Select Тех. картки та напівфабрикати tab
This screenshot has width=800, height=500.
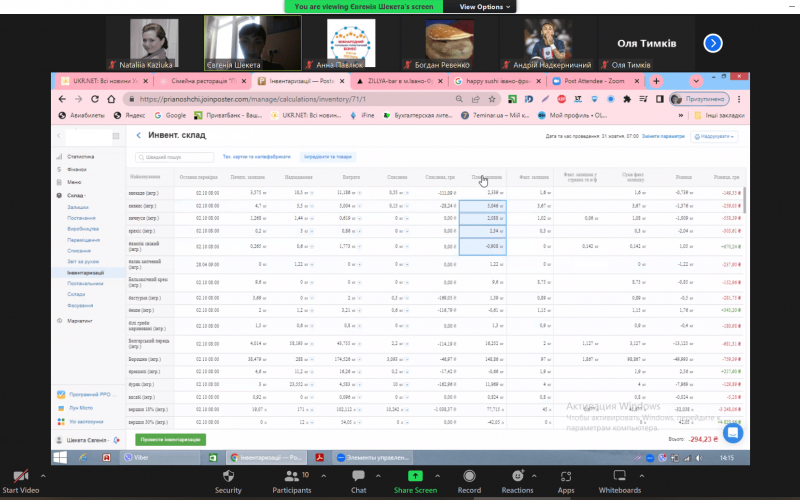(257, 157)
